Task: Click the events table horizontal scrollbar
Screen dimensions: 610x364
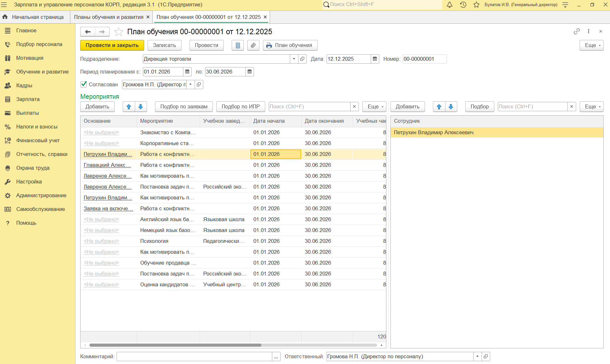Action: tap(175, 345)
